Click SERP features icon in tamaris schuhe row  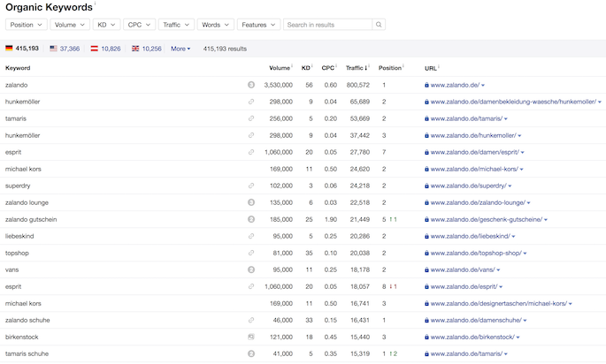click(251, 353)
